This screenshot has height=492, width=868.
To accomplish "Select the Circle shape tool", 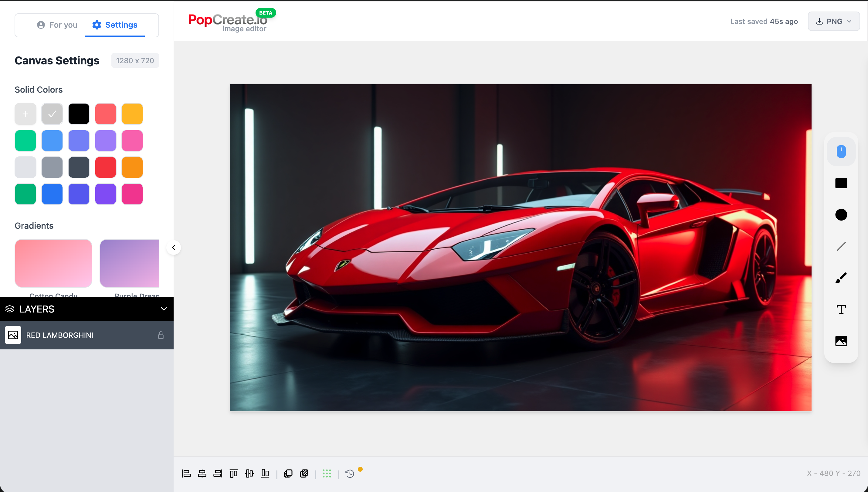I will coord(841,214).
